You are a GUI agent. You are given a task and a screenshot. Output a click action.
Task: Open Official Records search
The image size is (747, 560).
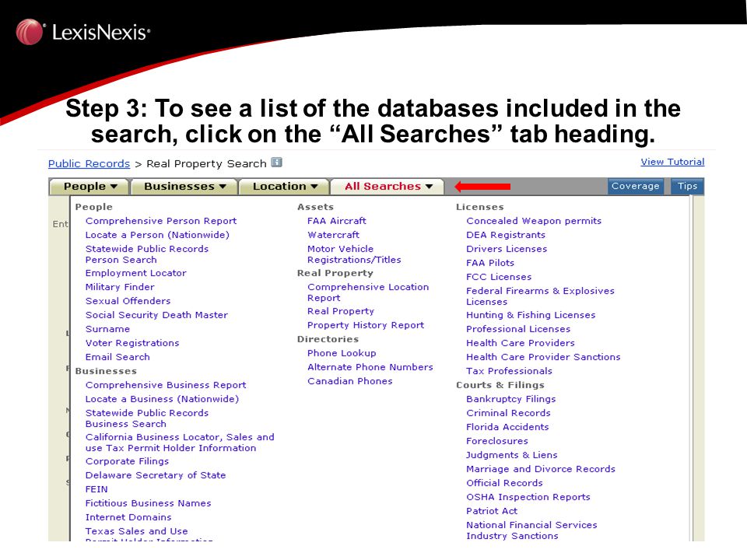(504, 483)
